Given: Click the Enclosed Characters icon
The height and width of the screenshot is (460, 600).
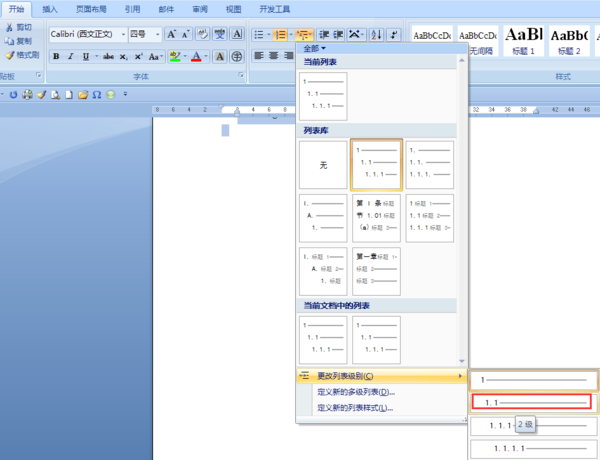Looking at the screenshot, I should coord(237,57).
